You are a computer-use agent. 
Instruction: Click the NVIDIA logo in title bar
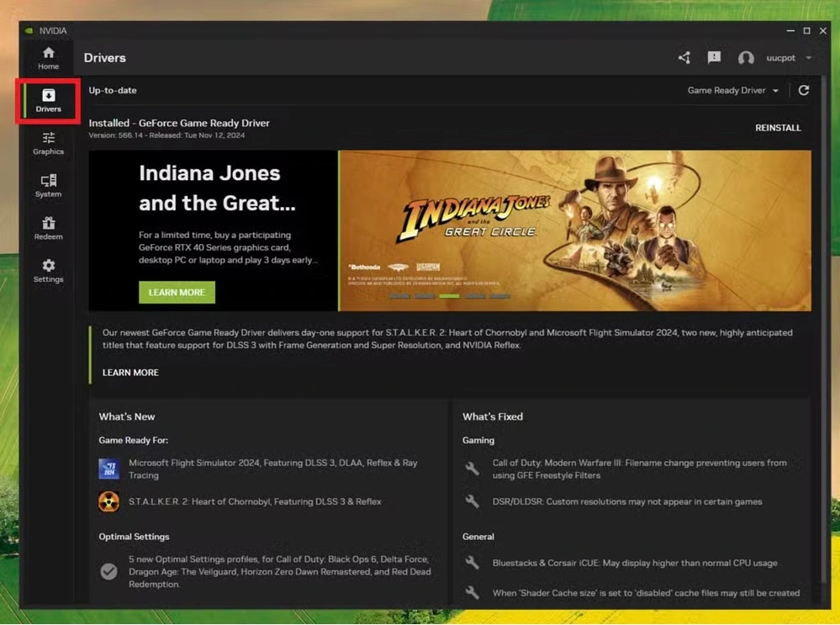pyautogui.click(x=29, y=30)
